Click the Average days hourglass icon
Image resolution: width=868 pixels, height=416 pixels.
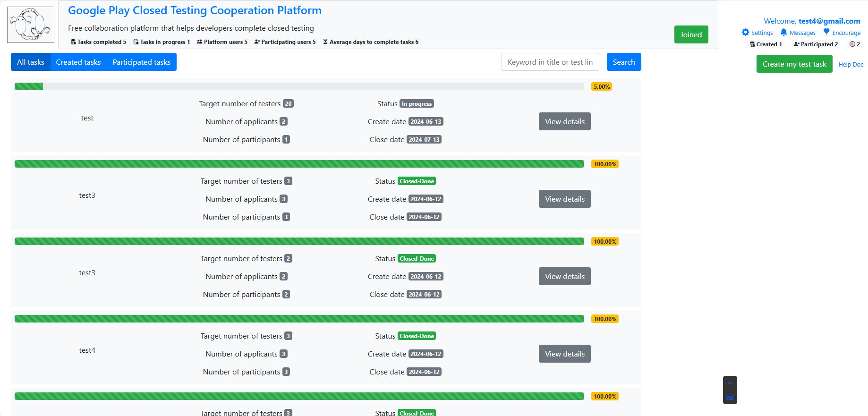point(325,42)
